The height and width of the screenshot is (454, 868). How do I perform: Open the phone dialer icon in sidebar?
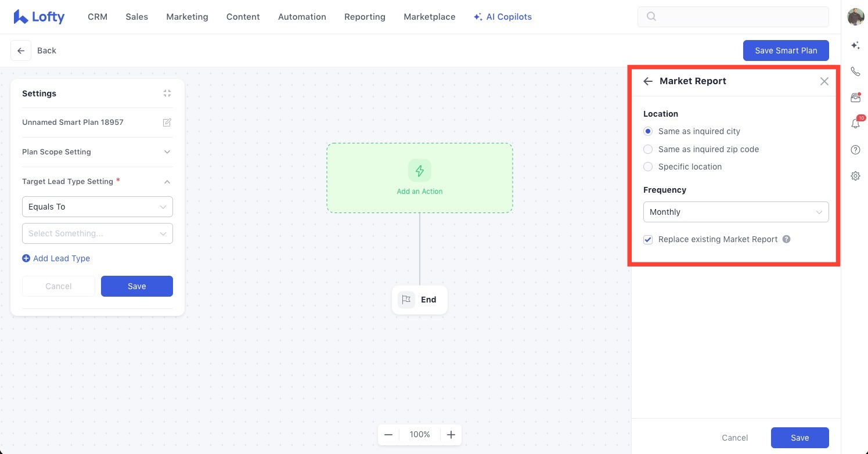(x=855, y=71)
